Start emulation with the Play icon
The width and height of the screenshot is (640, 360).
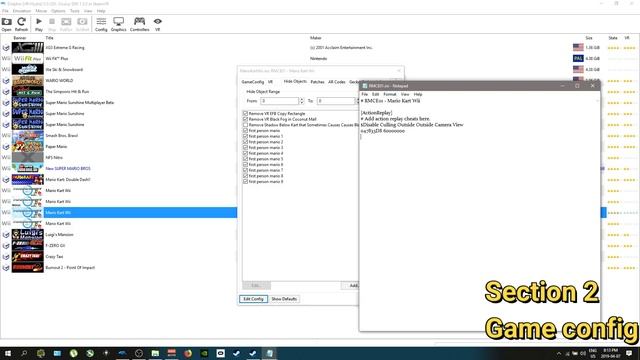point(39,24)
